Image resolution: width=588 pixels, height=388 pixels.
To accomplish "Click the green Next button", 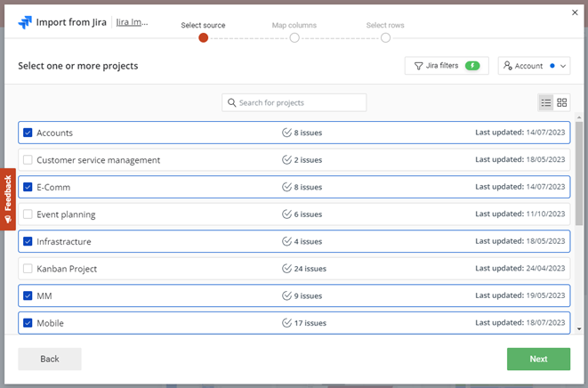I will pyautogui.click(x=538, y=360).
